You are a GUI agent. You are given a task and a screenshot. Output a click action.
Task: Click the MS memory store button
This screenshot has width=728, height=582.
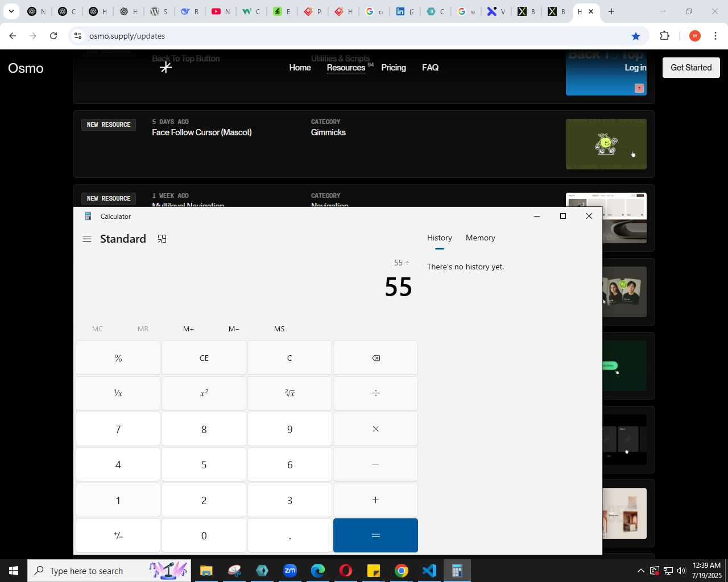coord(279,329)
